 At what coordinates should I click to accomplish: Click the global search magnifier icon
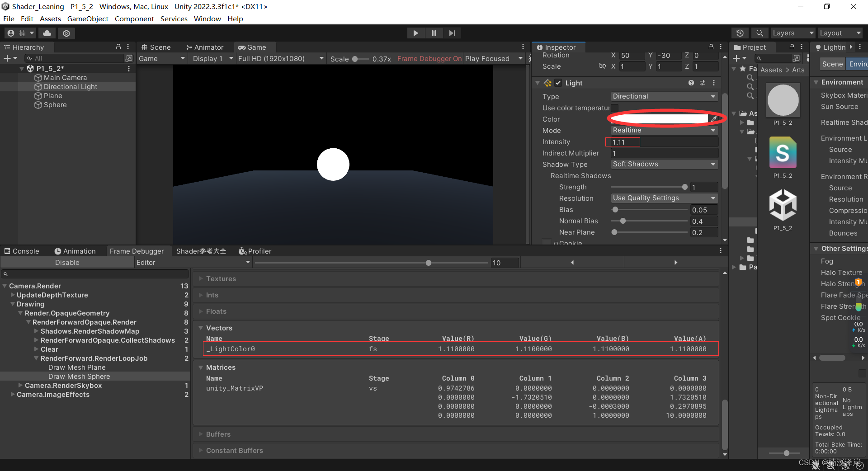point(759,33)
